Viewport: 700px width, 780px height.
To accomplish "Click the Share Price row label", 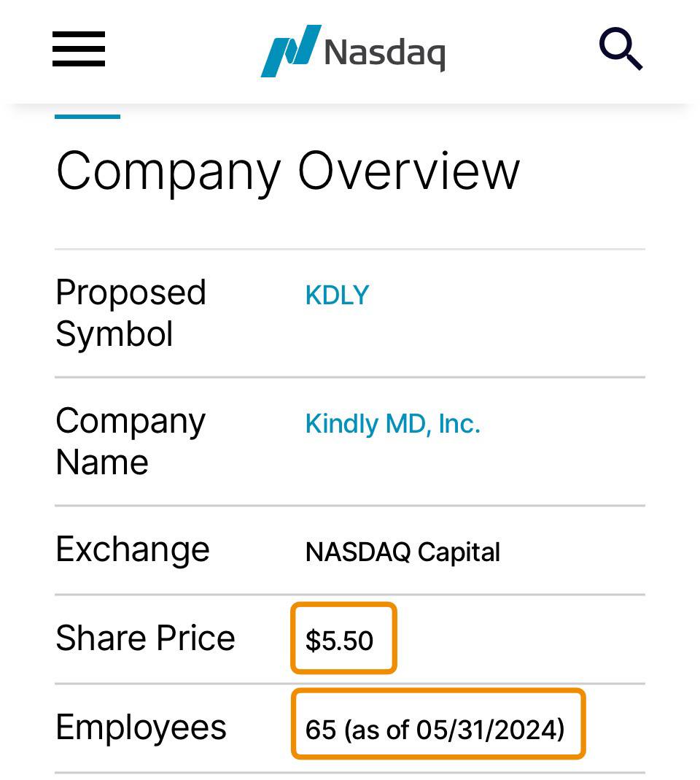I will [145, 638].
